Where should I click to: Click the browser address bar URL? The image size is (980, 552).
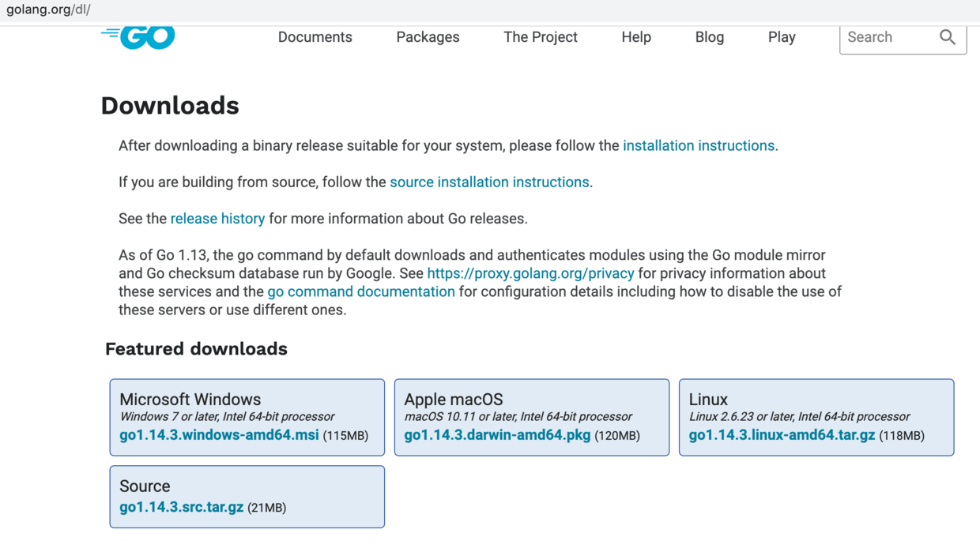pyautogui.click(x=48, y=10)
